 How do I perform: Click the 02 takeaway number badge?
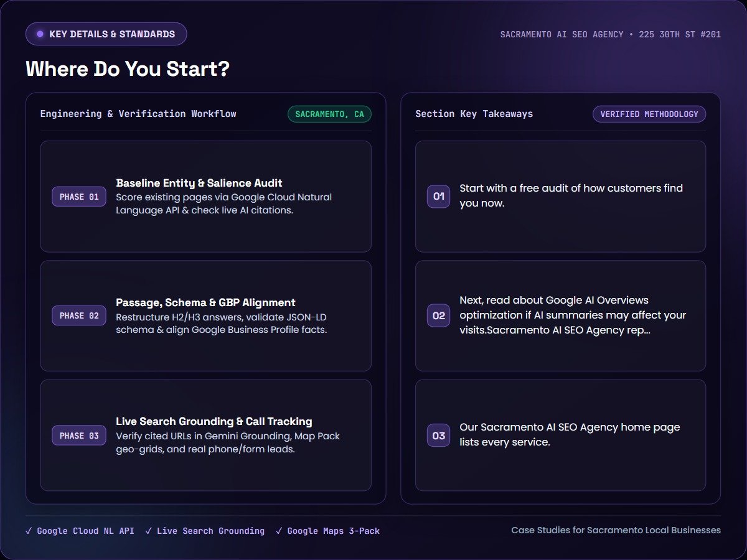pyautogui.click(x=438, y=315)
